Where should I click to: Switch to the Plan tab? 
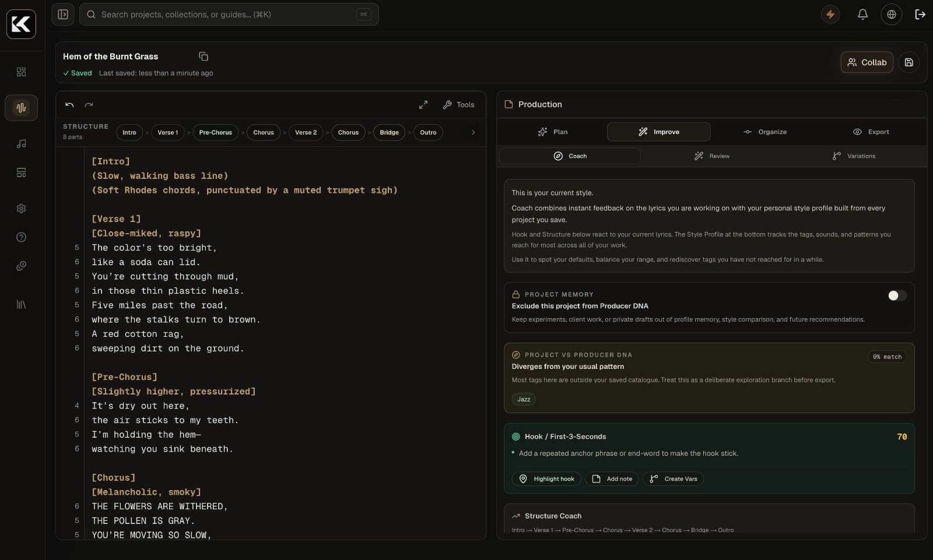552,132
